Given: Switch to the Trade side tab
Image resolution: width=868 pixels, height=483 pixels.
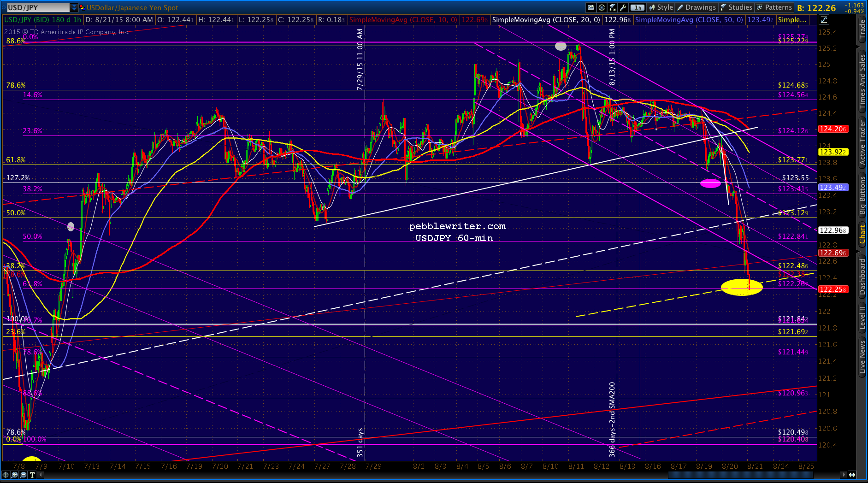Looking at the screenshot, I should [862, 30].
